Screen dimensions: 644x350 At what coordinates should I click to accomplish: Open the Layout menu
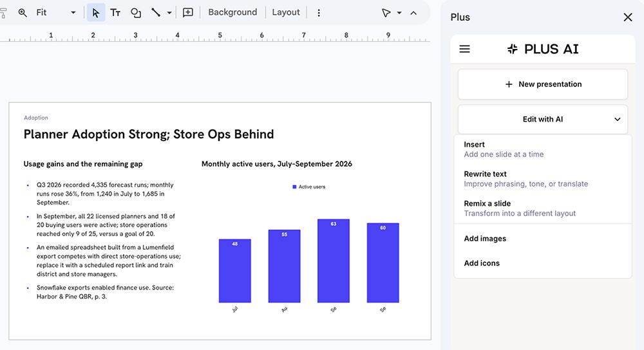286,12
